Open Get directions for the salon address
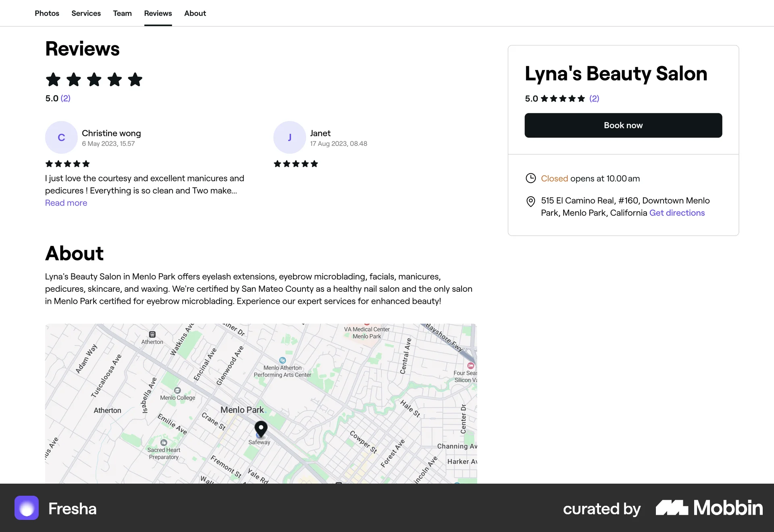The width and height of the screenshot is (774, 532). click(x=677, y=212)
